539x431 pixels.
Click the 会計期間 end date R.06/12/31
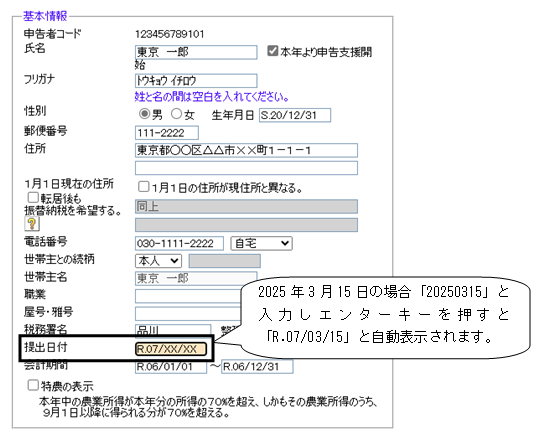point(257,367)
